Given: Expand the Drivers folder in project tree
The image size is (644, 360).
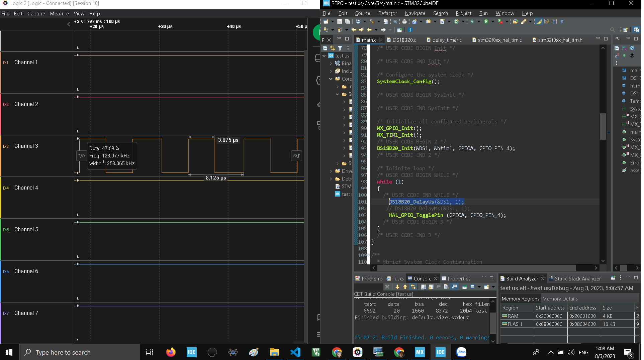Looking at the screenshot, I should click(x=331, y=171).
